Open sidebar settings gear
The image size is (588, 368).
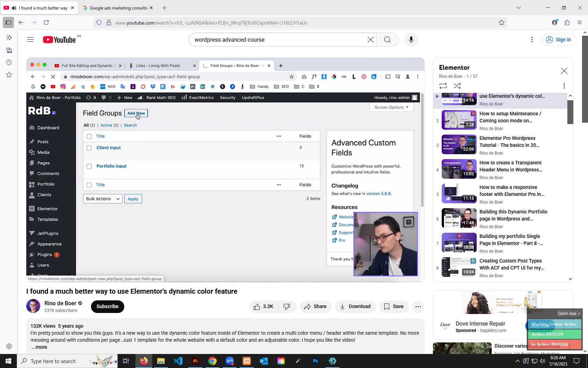[x=9, y=346]
